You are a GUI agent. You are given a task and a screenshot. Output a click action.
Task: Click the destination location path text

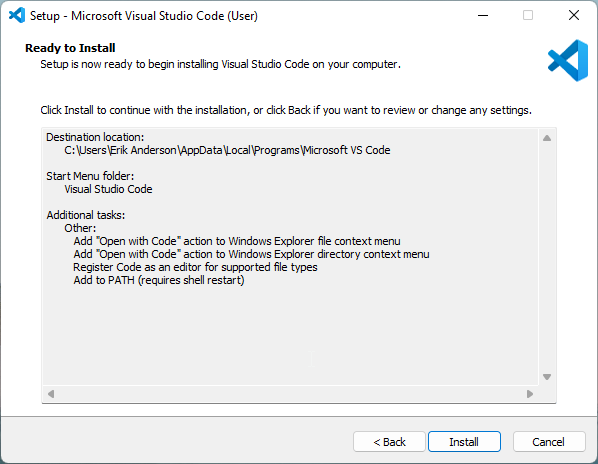click(x=227, y=150)
